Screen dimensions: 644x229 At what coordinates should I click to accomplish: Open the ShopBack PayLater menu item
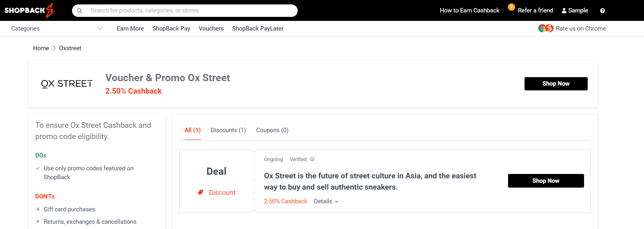257,29
